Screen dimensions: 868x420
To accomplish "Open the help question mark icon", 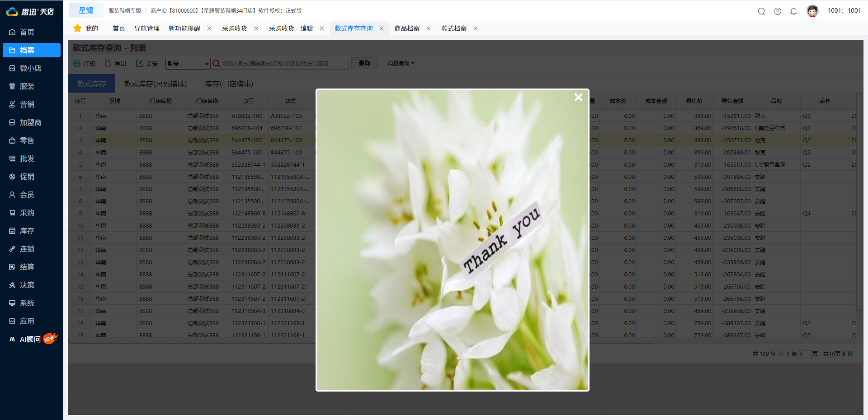I will pos(778,11).
